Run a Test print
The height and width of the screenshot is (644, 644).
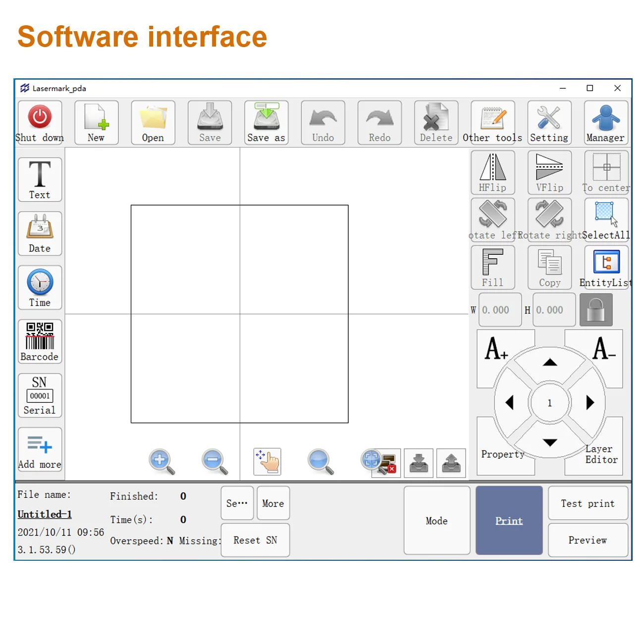click(588, 503)
